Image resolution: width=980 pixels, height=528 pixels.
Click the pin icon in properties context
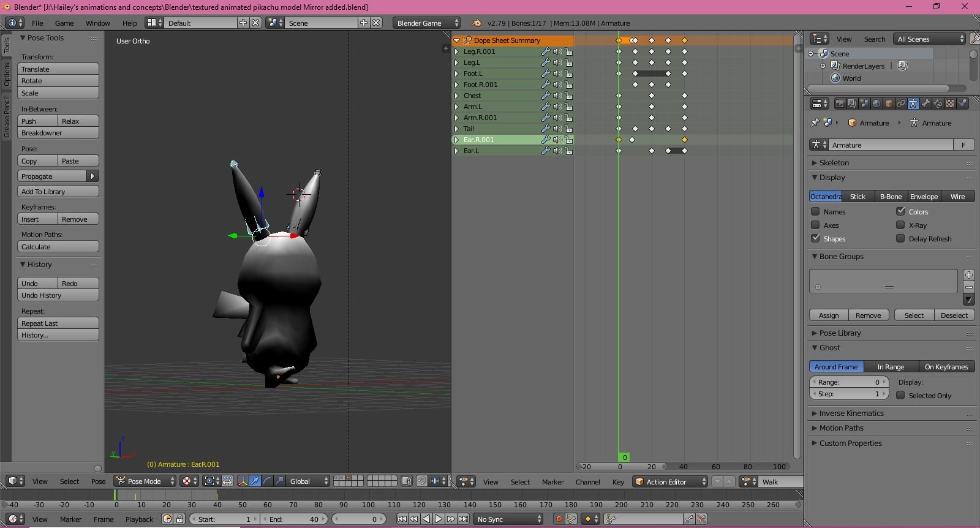coord(815,123)
